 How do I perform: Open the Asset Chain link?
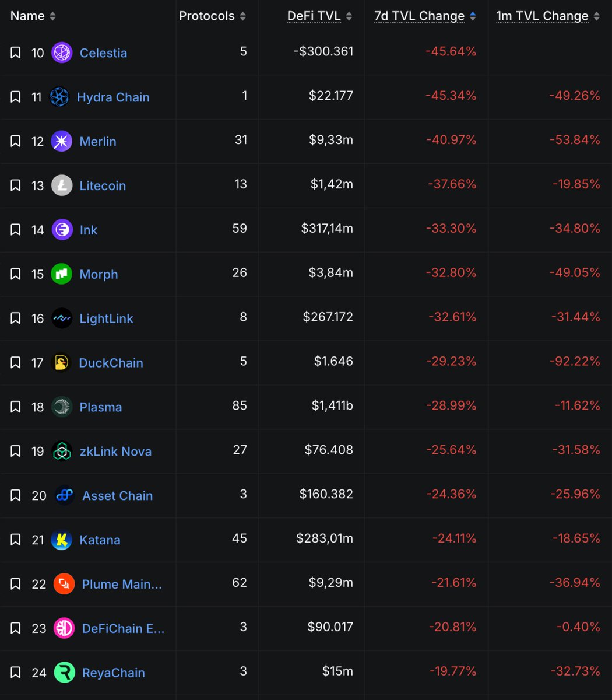point(117,496)
